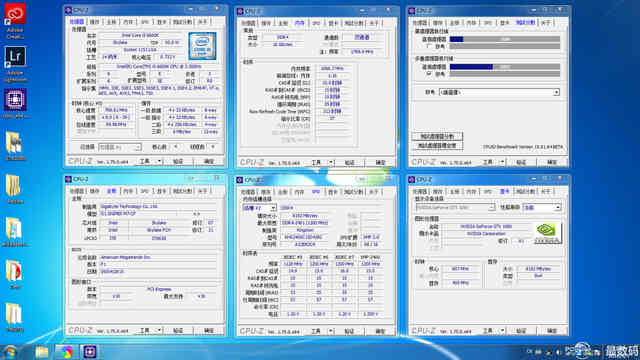Click the 'NVIDIA Corporation' board manufacturer field
Screen dimensions: 640x360
pos(486,234)
